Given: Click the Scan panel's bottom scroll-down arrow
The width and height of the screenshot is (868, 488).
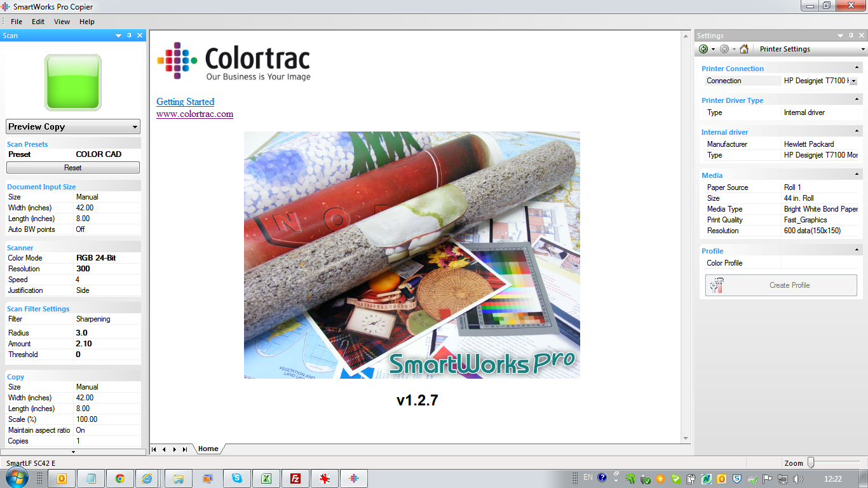Looking at the screenshot, I should [73, 452].
